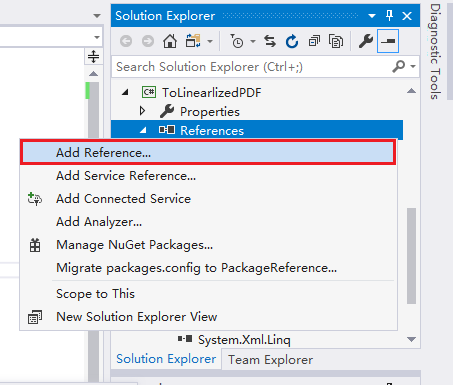
Task: Click the Pending Changes Filter clock icon
Action: coord(237,41)
